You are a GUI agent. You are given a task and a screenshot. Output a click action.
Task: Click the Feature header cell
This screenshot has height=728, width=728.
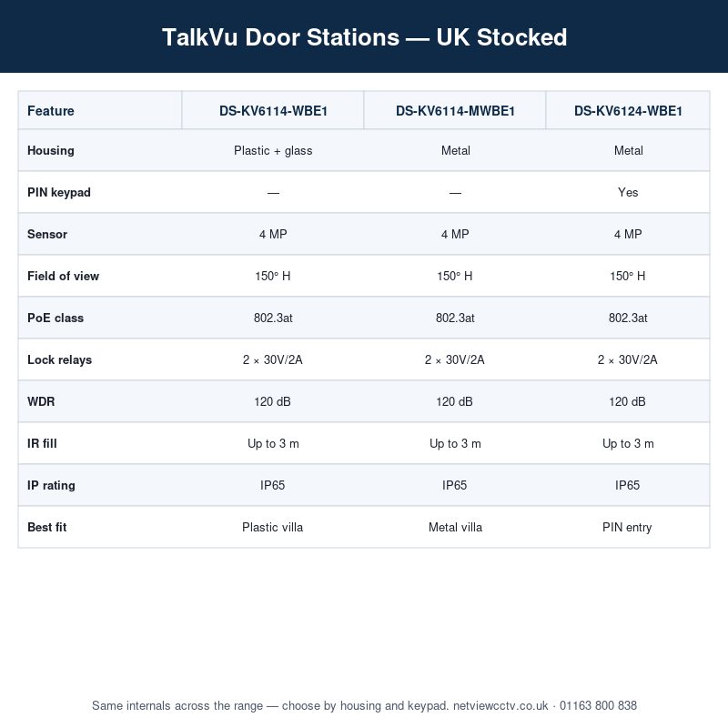pos(100,111)
